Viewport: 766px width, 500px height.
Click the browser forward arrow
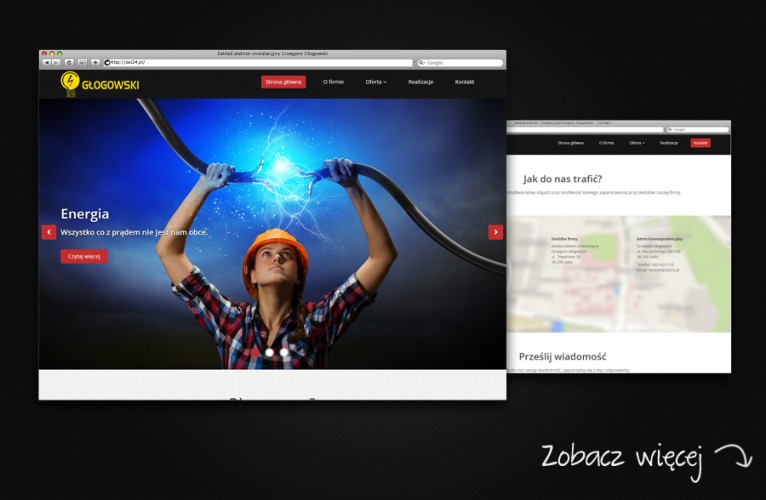point(56,63)
